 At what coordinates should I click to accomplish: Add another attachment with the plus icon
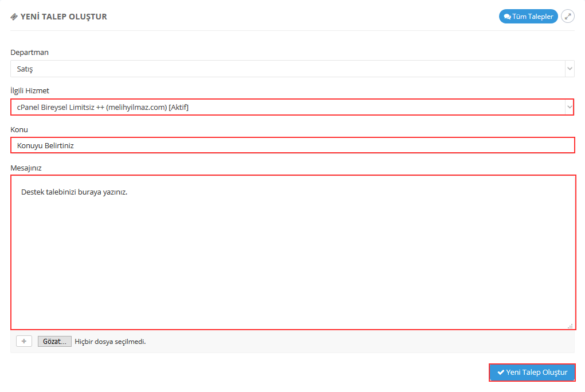(24, 342)
